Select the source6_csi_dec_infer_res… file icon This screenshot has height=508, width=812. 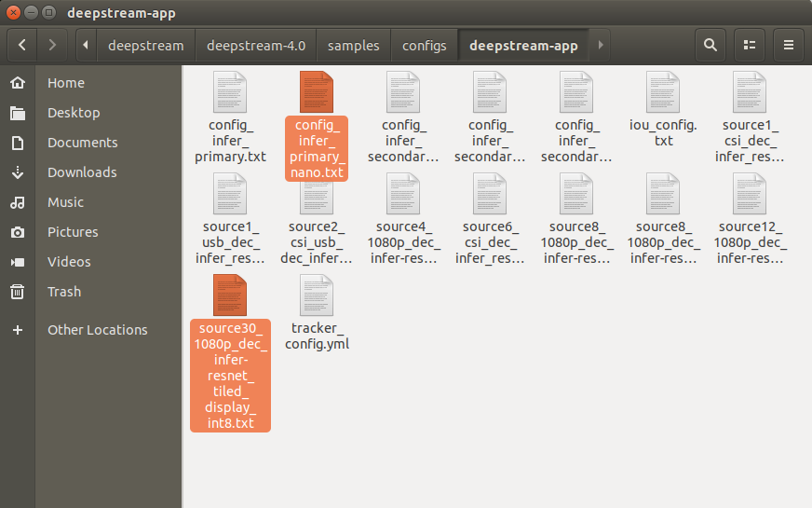tap(490, 193)
